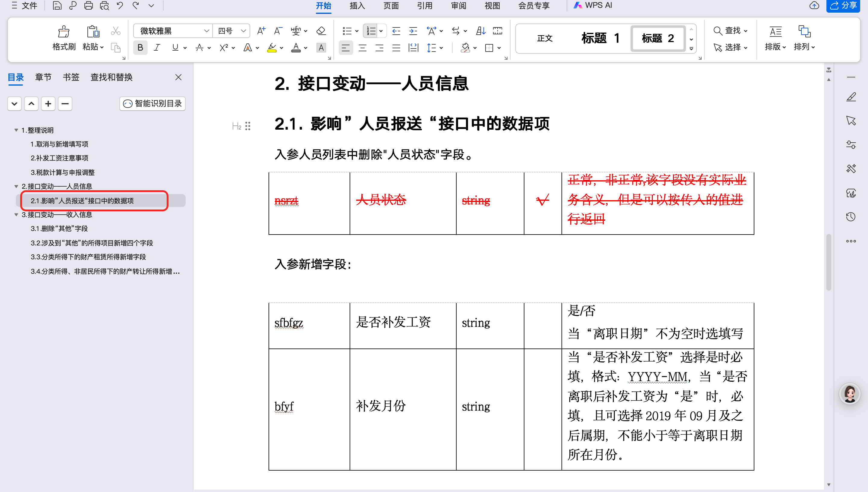This screenshot has height=492, width=868.
Task: Click the pen edit icon in right sidebar
Action: (851, 97)
